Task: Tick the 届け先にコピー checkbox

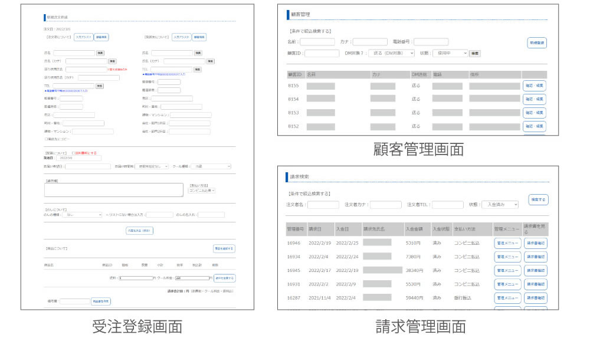Action: click(46, 139)
